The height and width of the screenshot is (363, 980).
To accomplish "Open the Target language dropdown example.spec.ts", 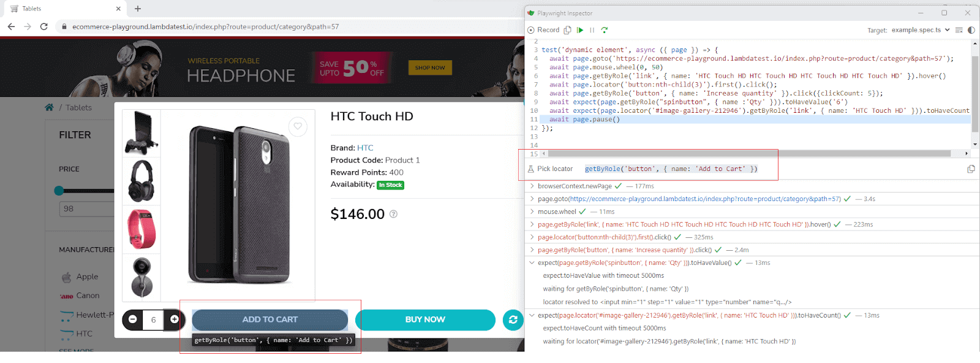I will (x=921, y=30).
